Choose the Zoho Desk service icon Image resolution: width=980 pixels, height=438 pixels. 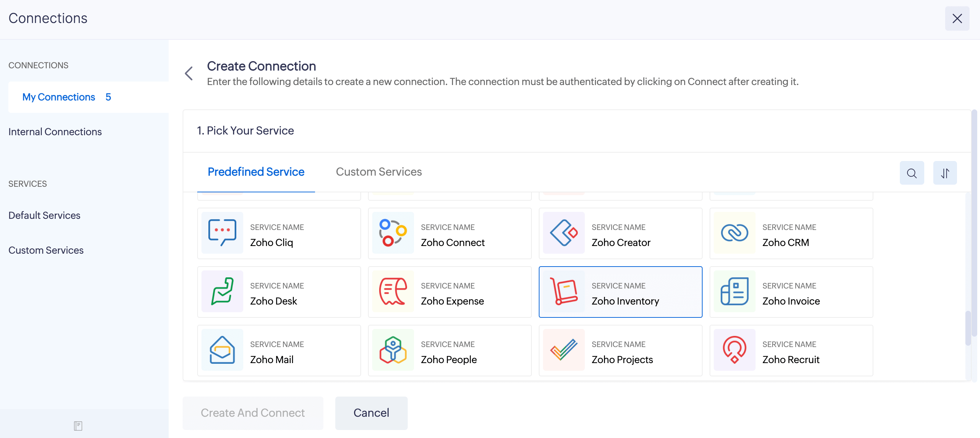tap(222, 291)
